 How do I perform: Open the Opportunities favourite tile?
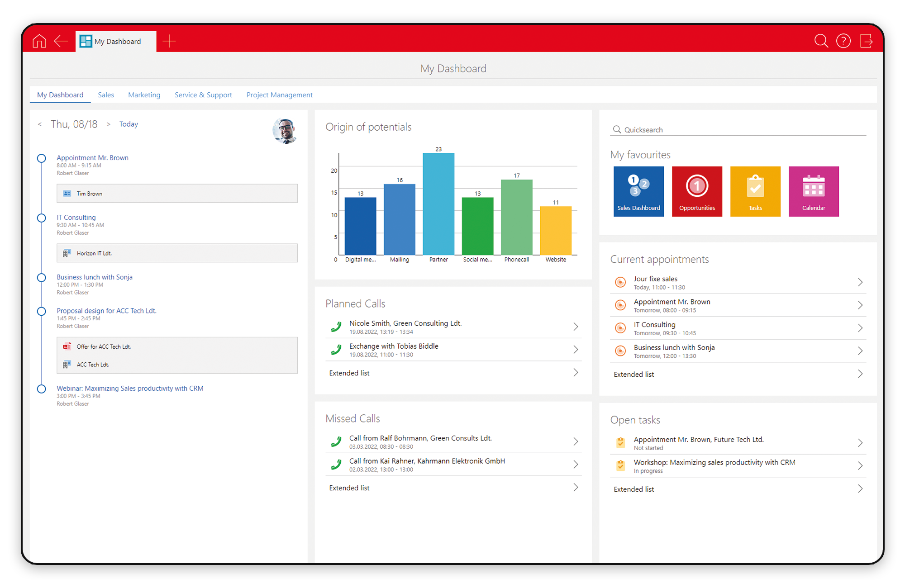point(697,191)
